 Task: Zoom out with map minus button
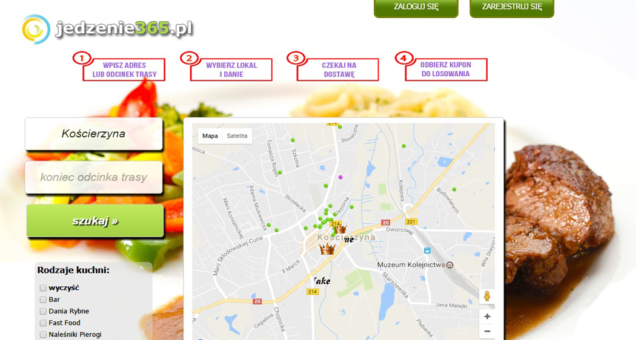point(486,332)
